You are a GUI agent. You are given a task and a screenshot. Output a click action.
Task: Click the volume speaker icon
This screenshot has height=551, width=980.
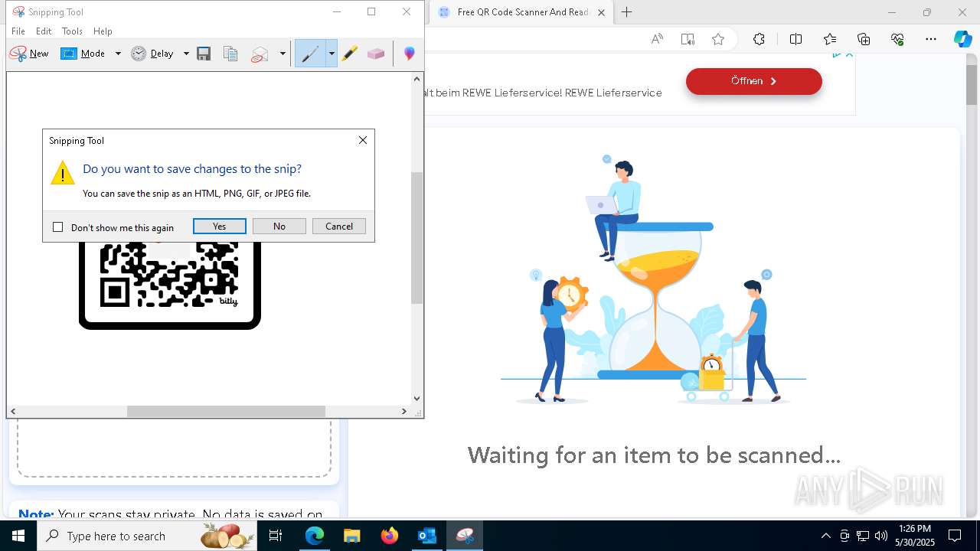881,536
